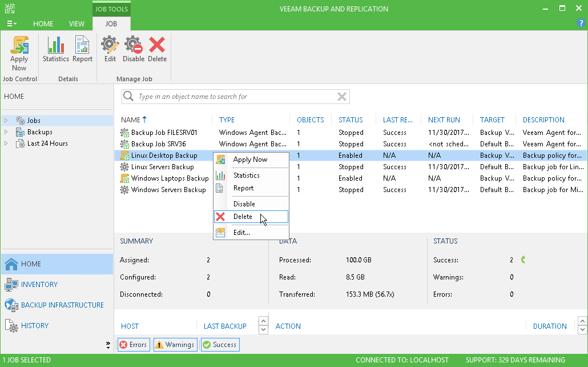Clear the search box with X
The width and height of the screenshot is (588, 367).
coord(341,97)
